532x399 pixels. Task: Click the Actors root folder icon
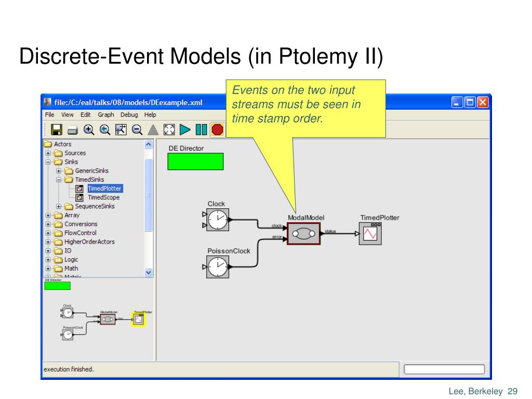tap(48, 144)
